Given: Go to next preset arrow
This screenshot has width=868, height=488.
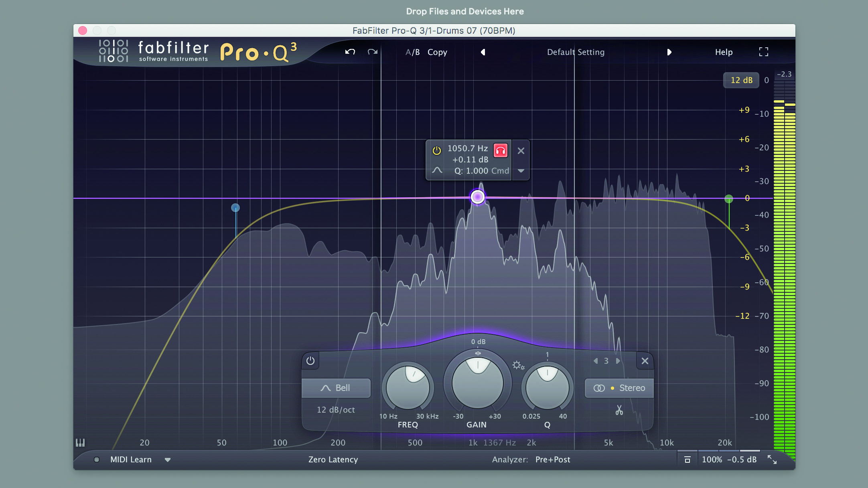Looking at the screenshot, I should tap(669, 52).
